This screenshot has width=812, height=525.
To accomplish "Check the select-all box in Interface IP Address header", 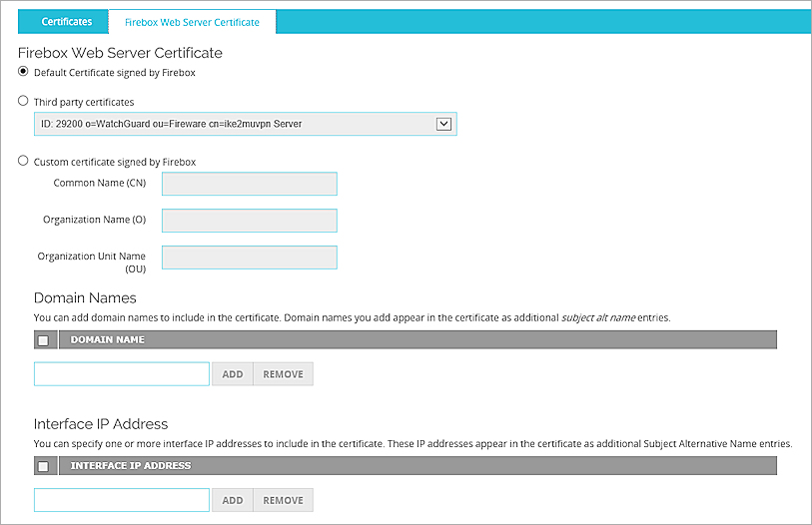I will (43, 466).
